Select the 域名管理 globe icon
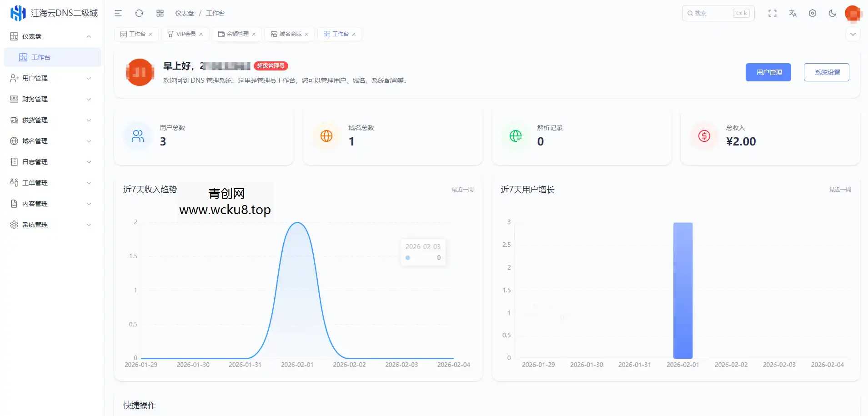868x416 pixels. click(14, 140)
